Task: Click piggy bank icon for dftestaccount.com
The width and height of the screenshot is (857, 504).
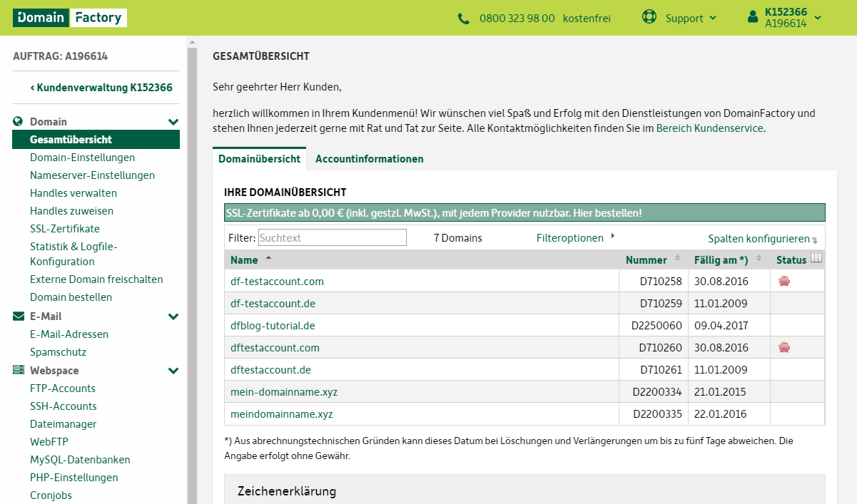Action: (x=784, y=347)
